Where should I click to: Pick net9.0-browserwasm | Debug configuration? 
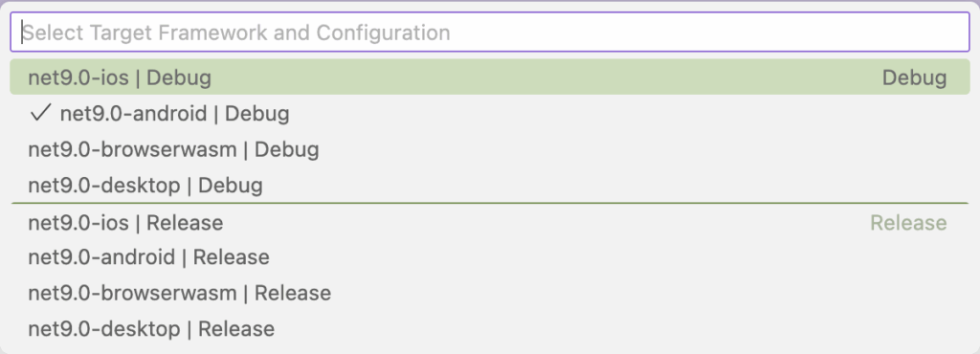click(x=490, y=150)
